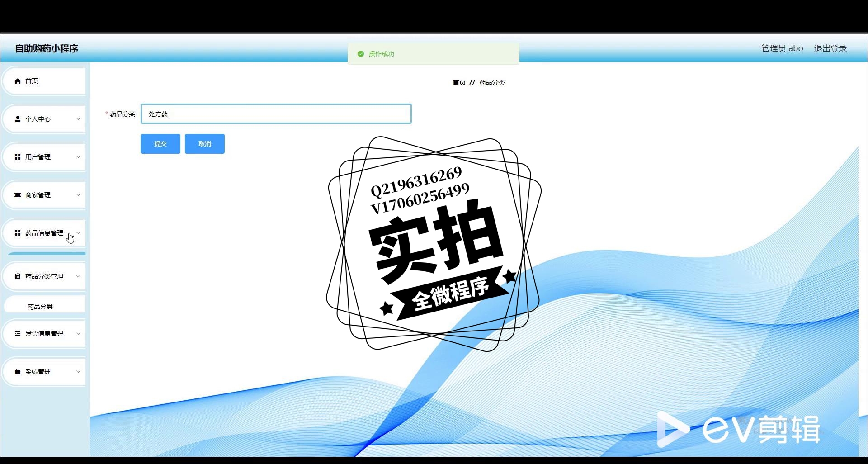Expand the 用户管理 chevron
The height and width of the screenshot is (464, 868).
point(78,157)
